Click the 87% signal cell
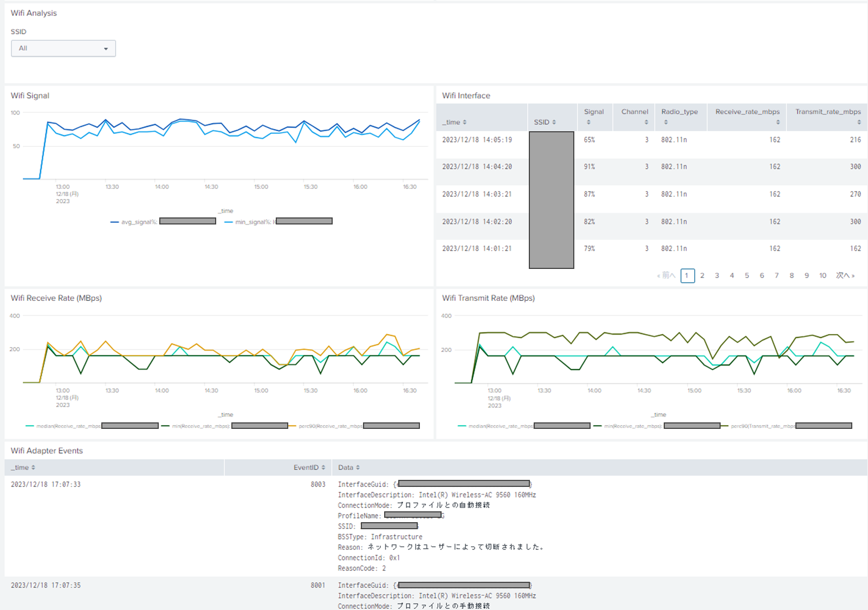Image resolution: width=868 pixels, height=610 pixels. coord(590,194)
